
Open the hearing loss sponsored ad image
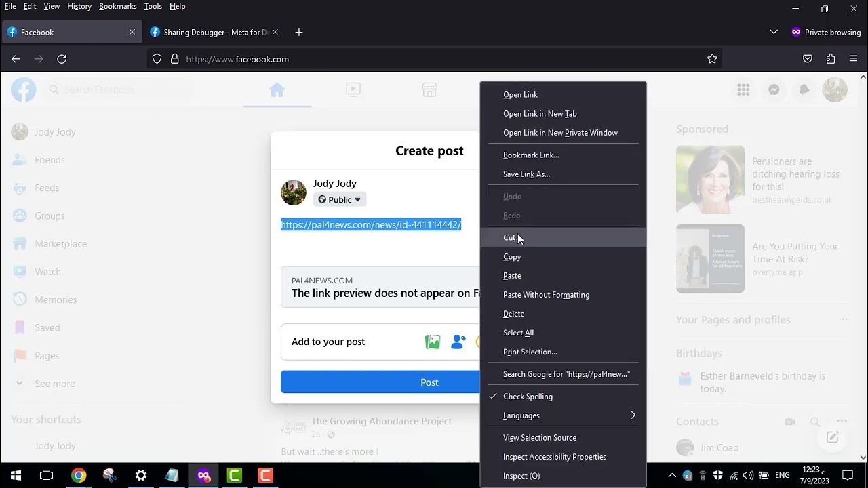coord(710,180)
